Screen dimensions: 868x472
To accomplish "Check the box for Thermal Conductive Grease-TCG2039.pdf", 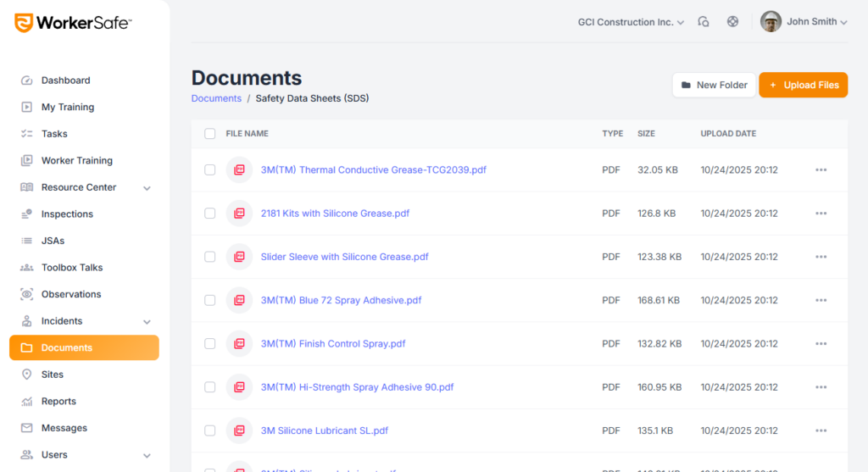I will 210,169.
